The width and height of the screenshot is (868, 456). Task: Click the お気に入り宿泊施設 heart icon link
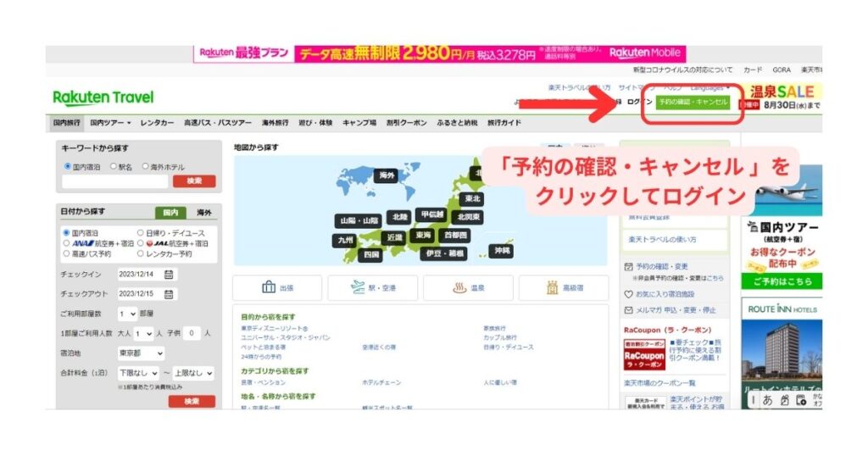659,294
